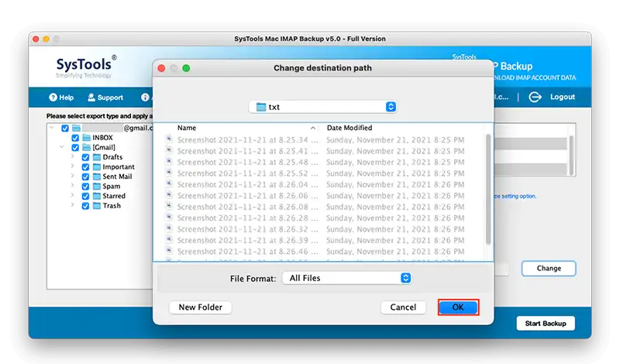Select the Drafts folder icon
The image size is (620, 364).
97,157
